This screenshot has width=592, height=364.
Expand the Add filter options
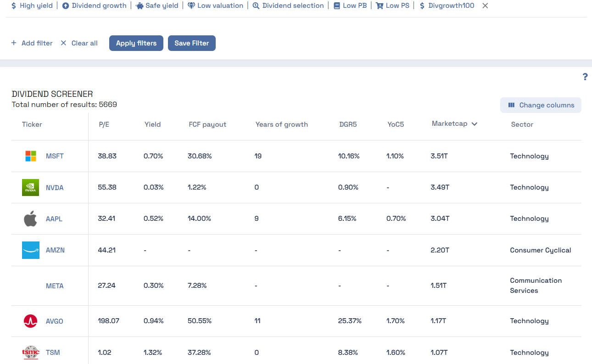pos(32,43)
